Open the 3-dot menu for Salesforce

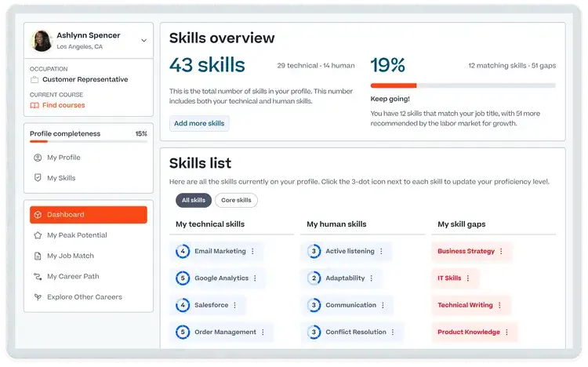(234, 305)
